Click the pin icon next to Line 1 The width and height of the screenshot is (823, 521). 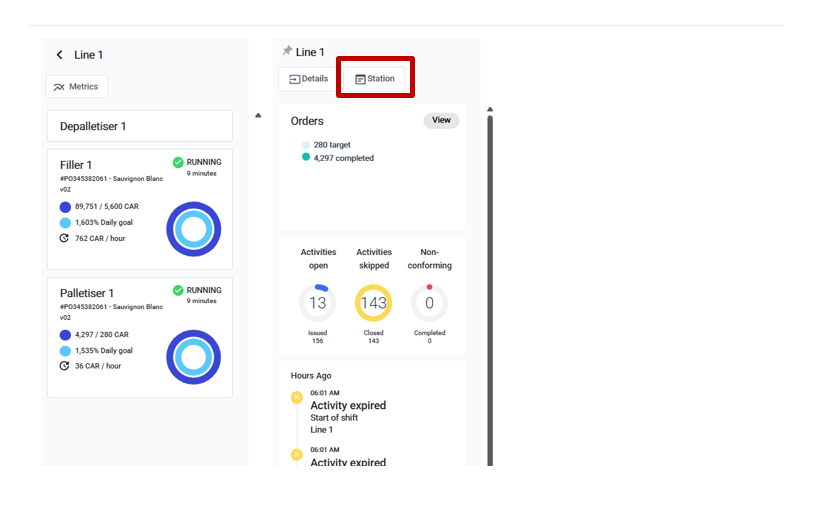point(287,51)
